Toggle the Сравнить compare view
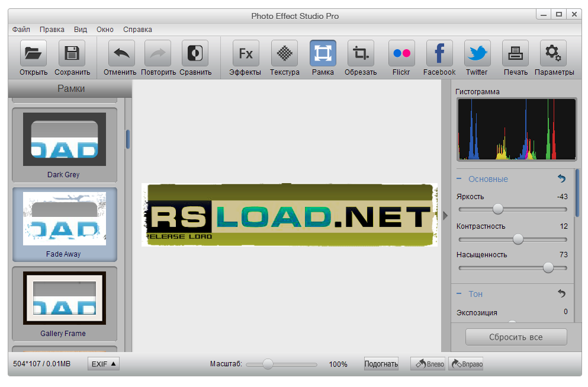Screen dimensions: 588x387 coord(195,53)
